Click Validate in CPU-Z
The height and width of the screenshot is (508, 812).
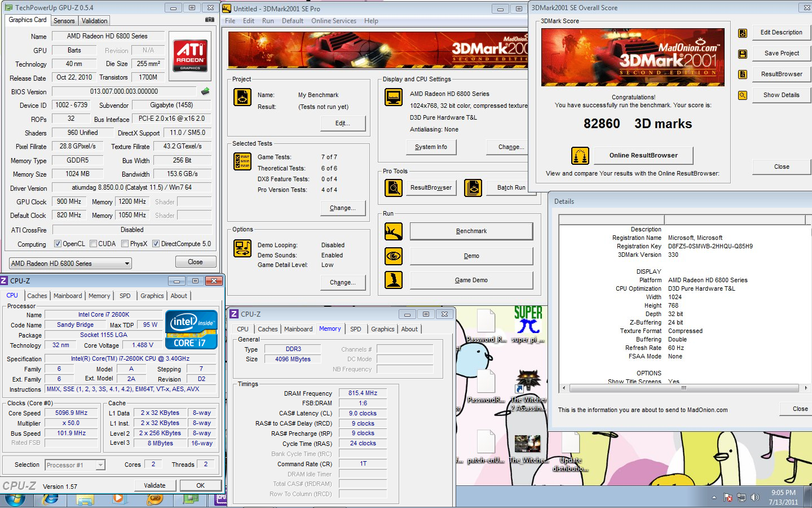tap(155, 485)
